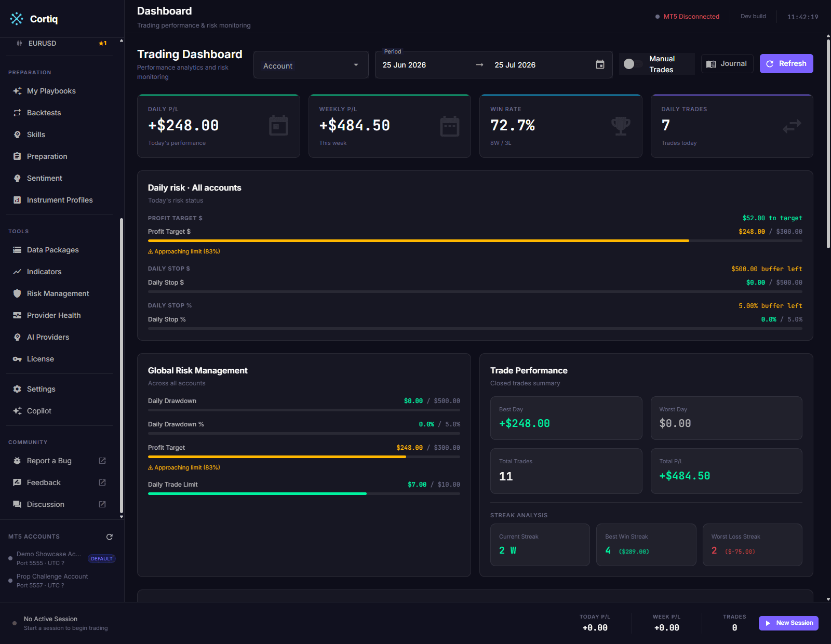
Task: Click the Instrument Profiles chart icon
Action: [17, 200]
